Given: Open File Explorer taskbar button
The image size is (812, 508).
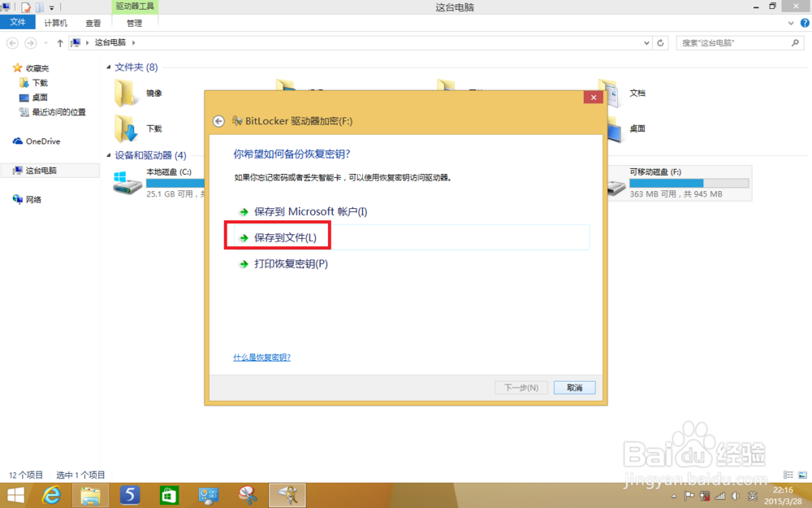Looking at the screenshot, I should point(91,495).
